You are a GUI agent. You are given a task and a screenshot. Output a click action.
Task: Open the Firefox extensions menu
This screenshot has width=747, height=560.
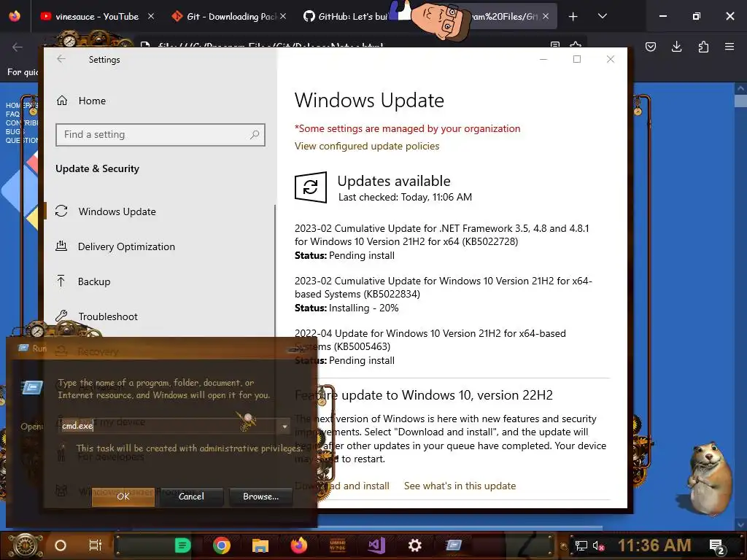click(703, 47)
